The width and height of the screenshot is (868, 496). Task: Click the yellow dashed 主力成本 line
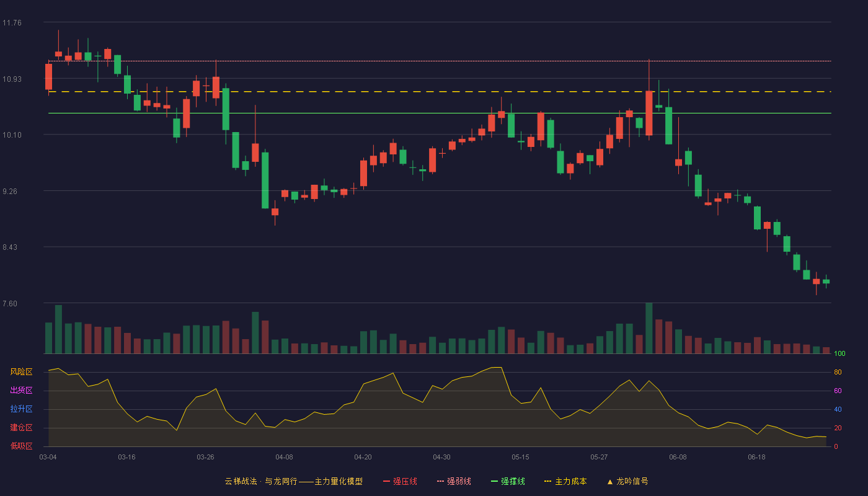(x=440, y=92)
